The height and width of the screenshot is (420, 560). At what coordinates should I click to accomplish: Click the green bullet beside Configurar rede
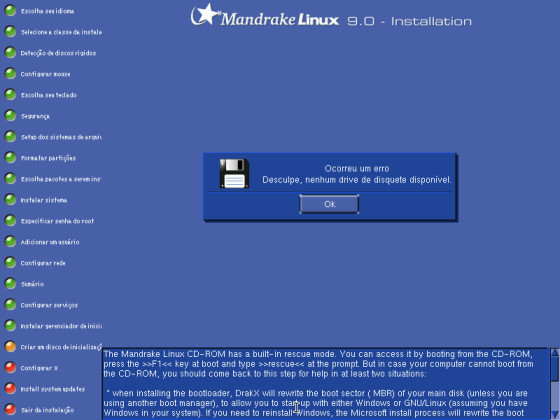10,263
